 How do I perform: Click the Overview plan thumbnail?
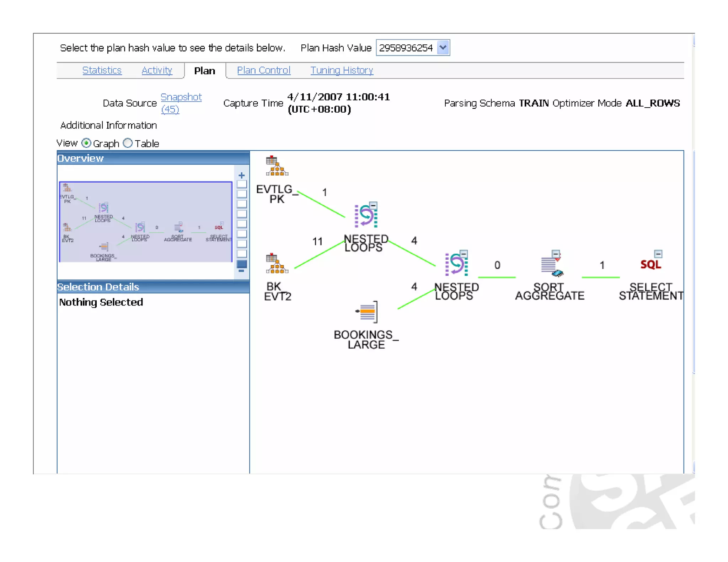pos(145,222)
